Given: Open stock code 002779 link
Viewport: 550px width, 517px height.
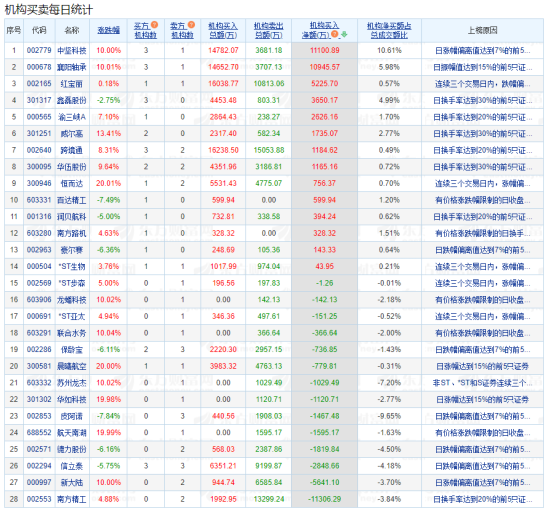Looking at the screenshot, I should 39,51.
